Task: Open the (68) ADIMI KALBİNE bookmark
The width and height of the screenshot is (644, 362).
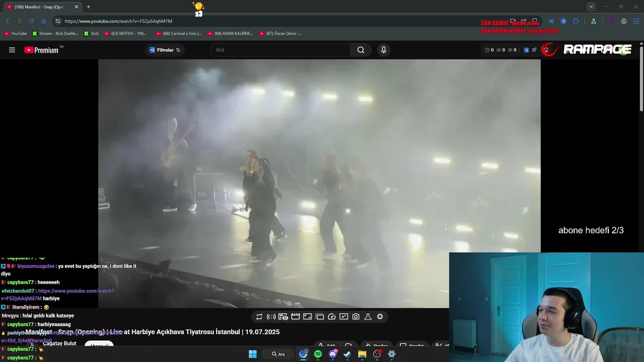Action: coord(230,34)
